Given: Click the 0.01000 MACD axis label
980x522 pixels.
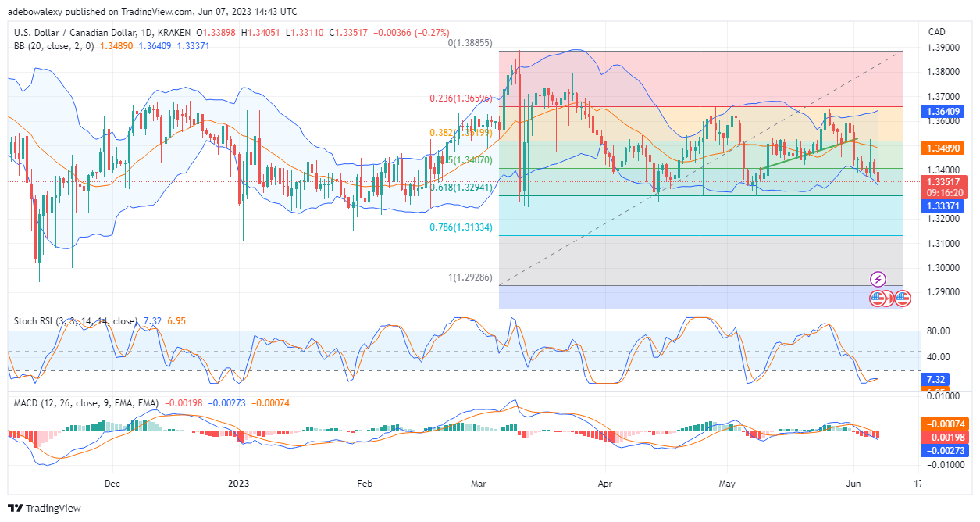Looking at the screenshot, I should click(x=943, y=397).
